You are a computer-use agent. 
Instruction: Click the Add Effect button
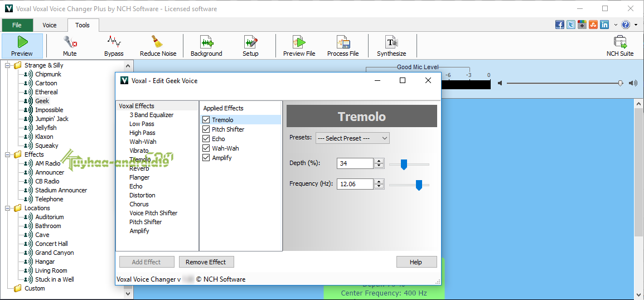[146, 262]
